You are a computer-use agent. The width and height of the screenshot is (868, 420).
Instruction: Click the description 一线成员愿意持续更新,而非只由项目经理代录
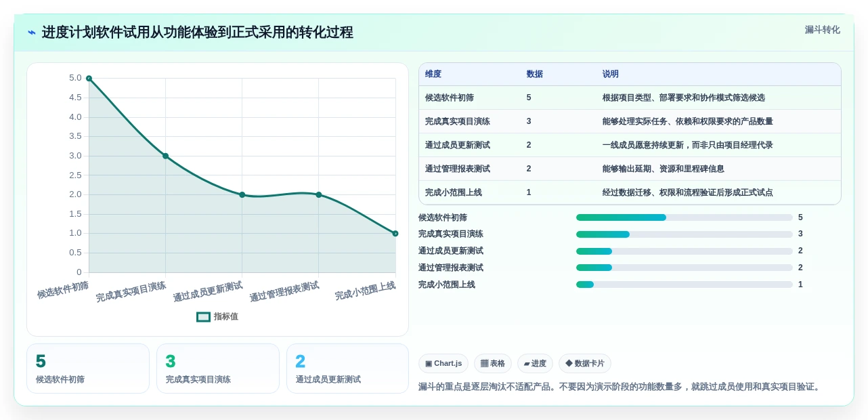[x=688, y=145]
